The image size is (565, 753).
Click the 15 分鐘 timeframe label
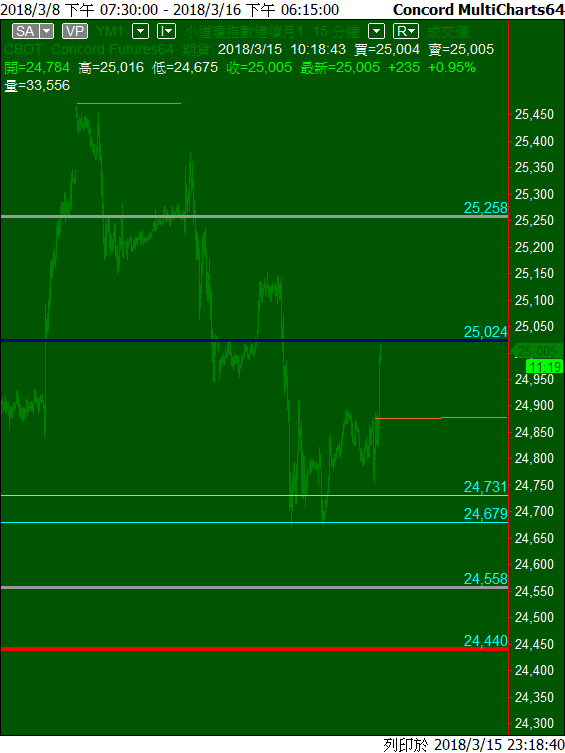coord(336,32)
